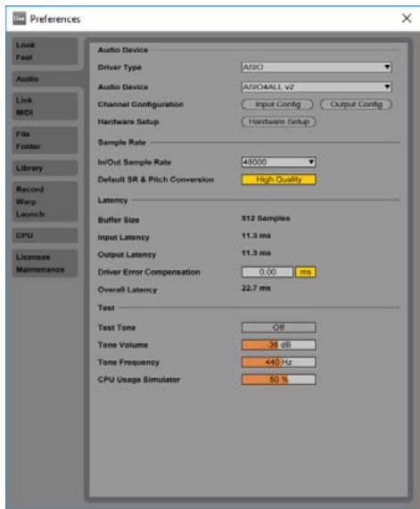Click the Input Config button
This screenshot has height=509, width=420.
point(277,104)
